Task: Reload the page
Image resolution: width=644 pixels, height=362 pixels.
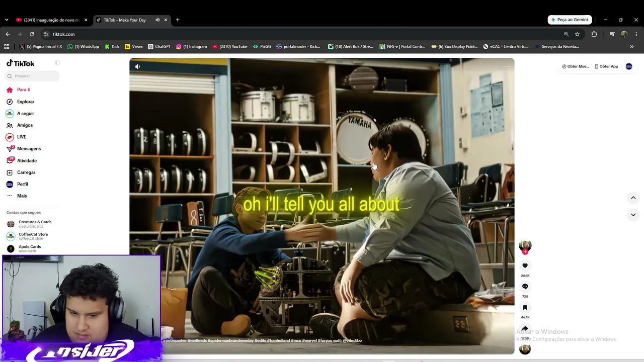Action: 32,34
